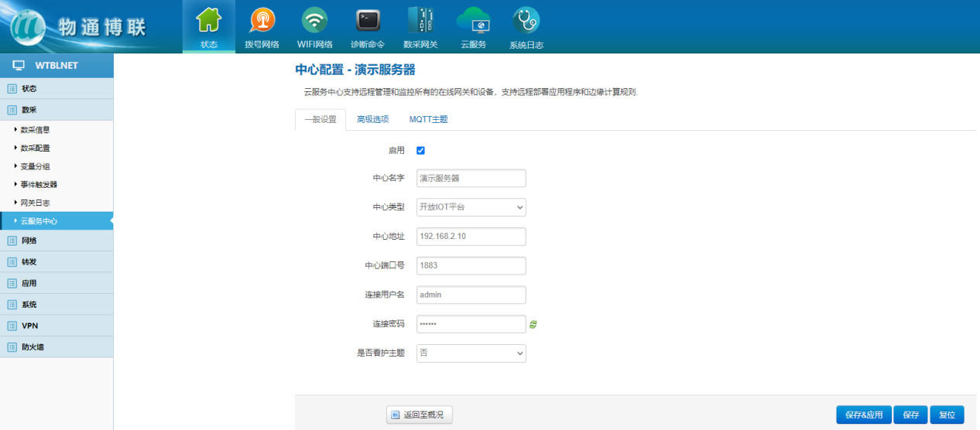Open the WIFI网络 icon
Viewport: 980px width, 430px height.
pos(314,21)
